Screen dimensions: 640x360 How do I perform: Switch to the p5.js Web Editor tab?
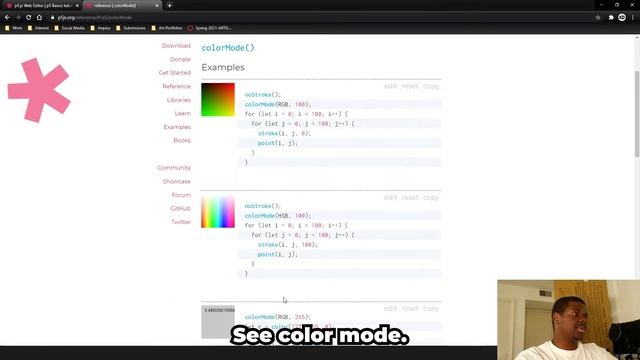[41, 6]
